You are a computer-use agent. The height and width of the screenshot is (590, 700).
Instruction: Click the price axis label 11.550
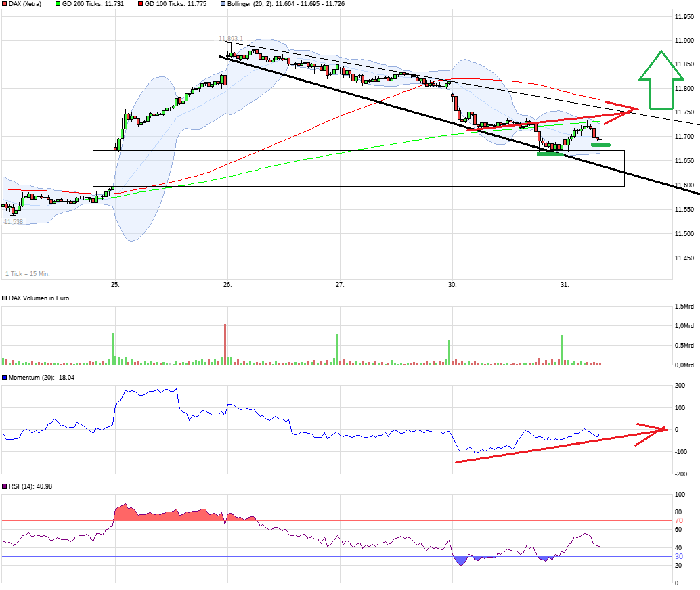[x=684, y=209]
